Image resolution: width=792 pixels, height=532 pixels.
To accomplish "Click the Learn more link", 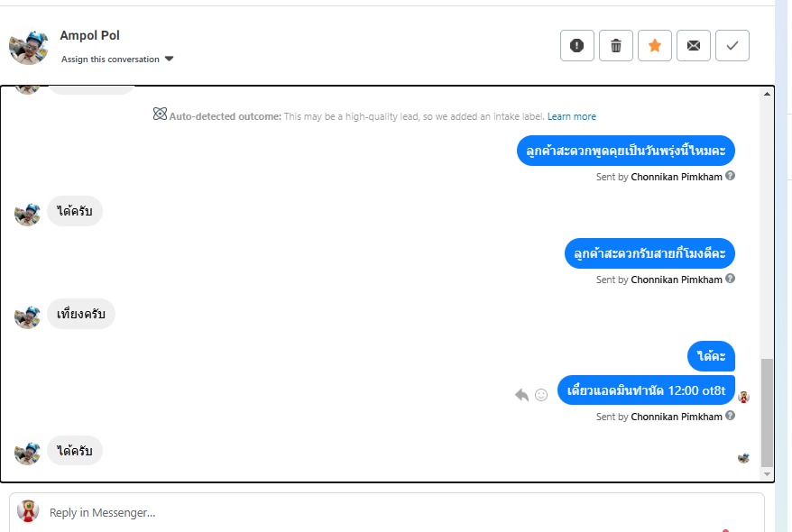I will coord(571,116).
